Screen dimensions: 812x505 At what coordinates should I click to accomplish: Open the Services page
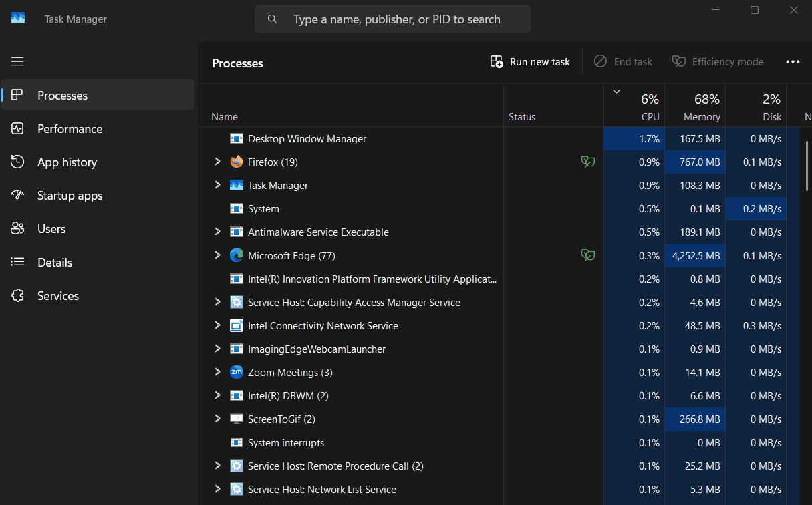pyautogui.click(x=98, y=296)
